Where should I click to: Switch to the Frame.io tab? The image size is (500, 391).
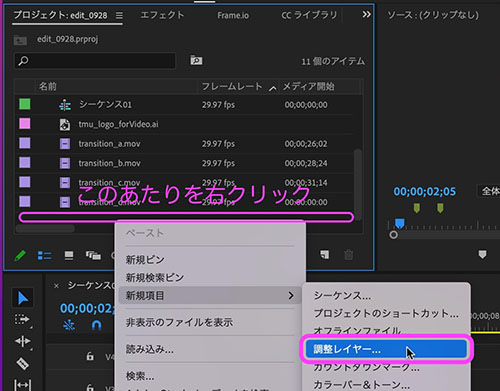click(x=233, y=15)
